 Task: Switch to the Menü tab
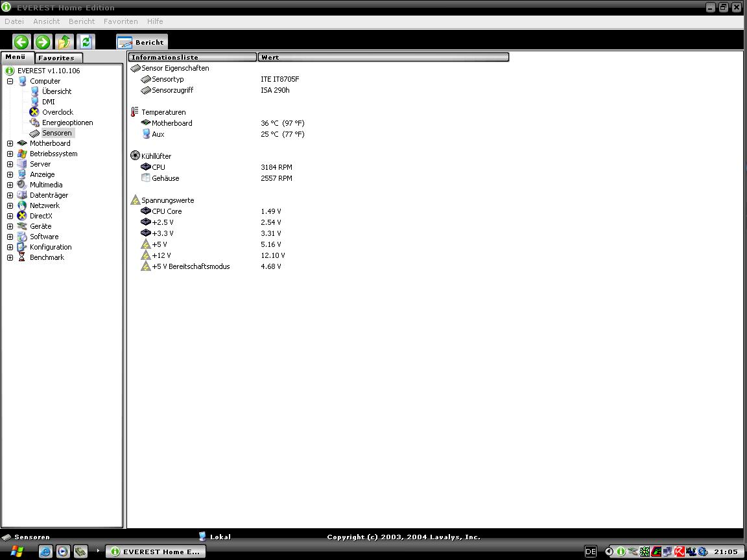click(17, 57)
